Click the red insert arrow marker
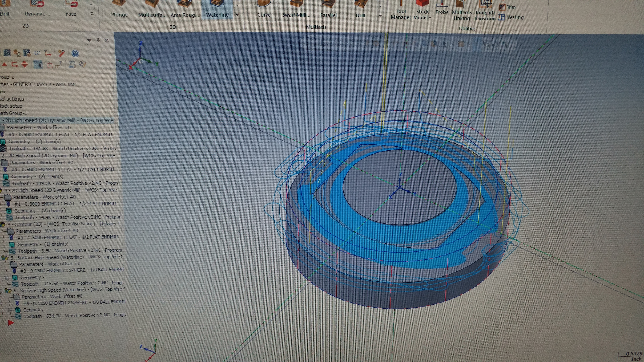The width and height of the screenshot is (644, 362). (11, 323)
